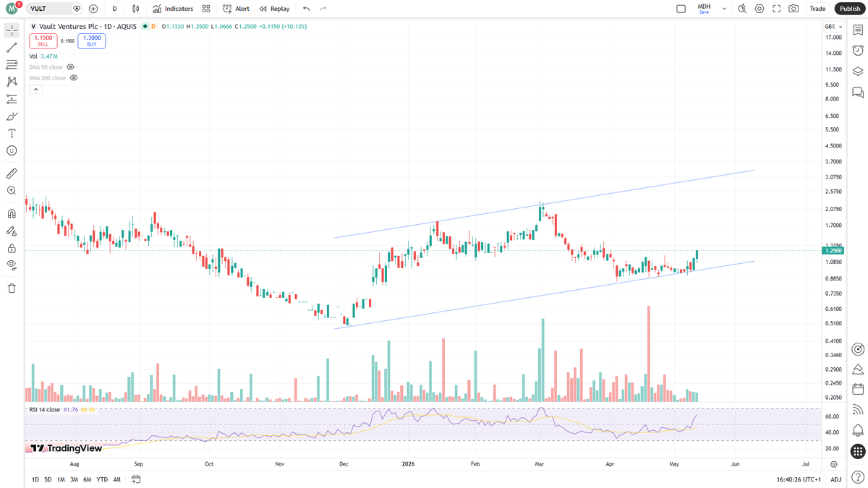Select the 1M time range
Screen dimensions: 868x488
tap(61, 479)
